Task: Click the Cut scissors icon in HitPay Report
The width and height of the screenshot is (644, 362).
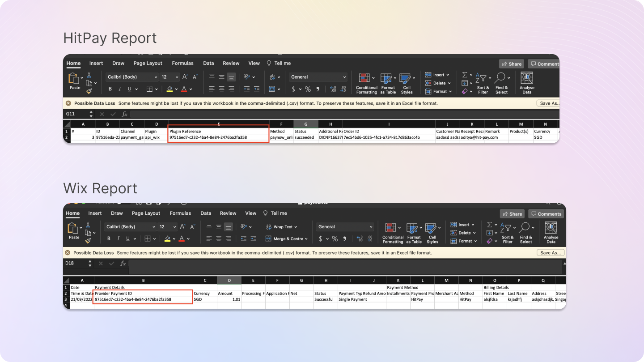Action: (89, 75)
